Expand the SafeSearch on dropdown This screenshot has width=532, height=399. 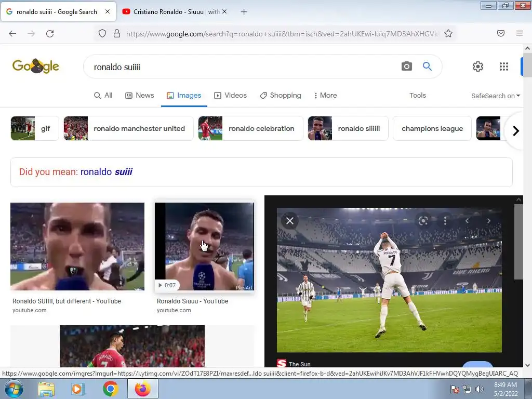pyautogui.click(x=495, y=96)
